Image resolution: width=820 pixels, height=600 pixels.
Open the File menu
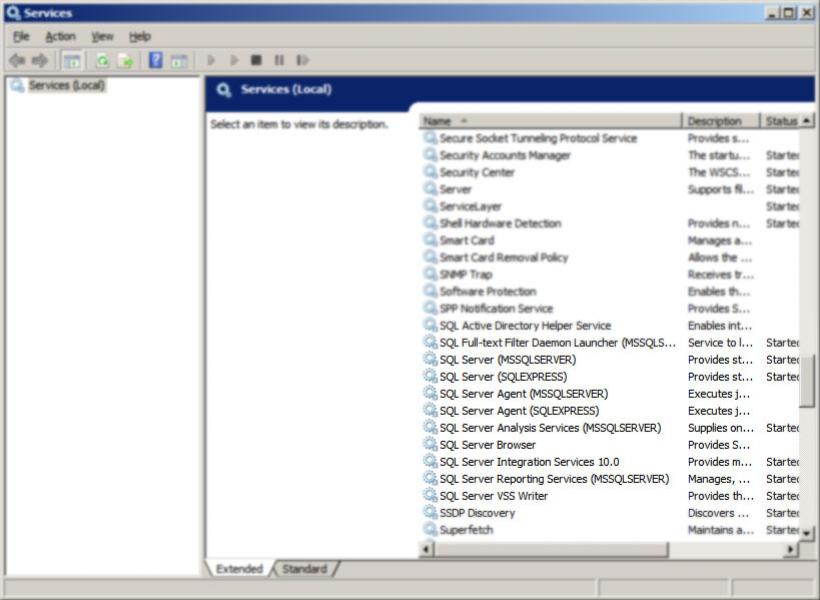[21, 36]
